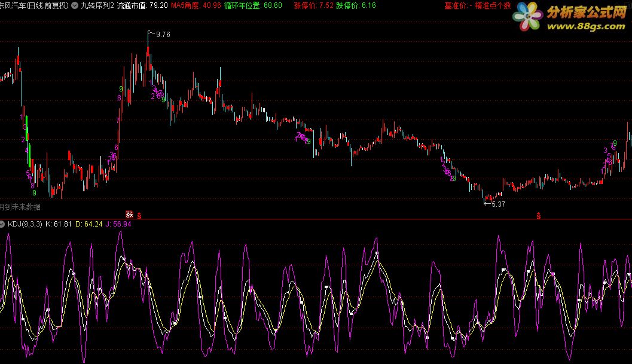Image resolution: width=632 pixels, height=364 pixels.
Task: Click the red 涨 badge icon
Action: click(129, 215)
